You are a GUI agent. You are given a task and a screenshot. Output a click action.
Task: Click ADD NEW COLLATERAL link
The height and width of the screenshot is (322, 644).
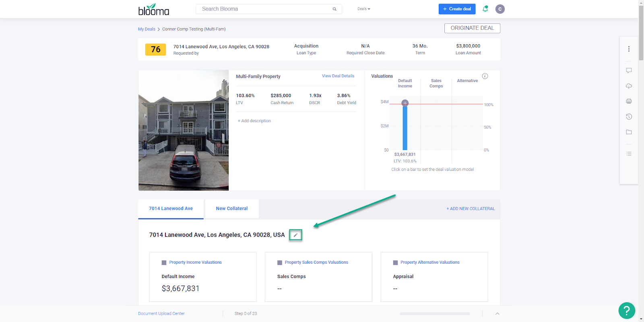471,209
